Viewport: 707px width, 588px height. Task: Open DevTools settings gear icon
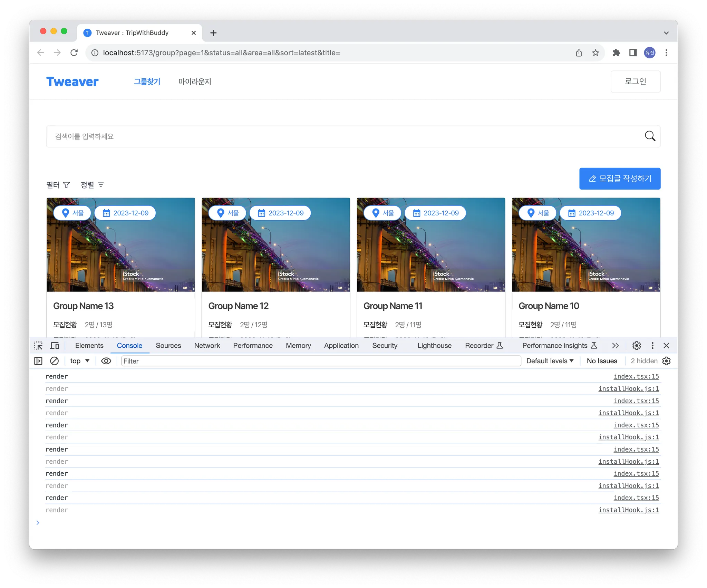[637, 346]
